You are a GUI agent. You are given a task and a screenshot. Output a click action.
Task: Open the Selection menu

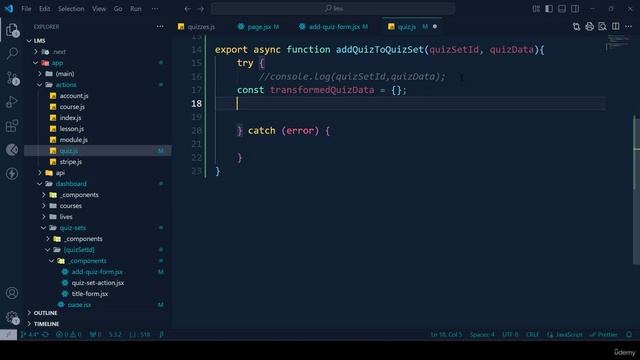point(71,9)
